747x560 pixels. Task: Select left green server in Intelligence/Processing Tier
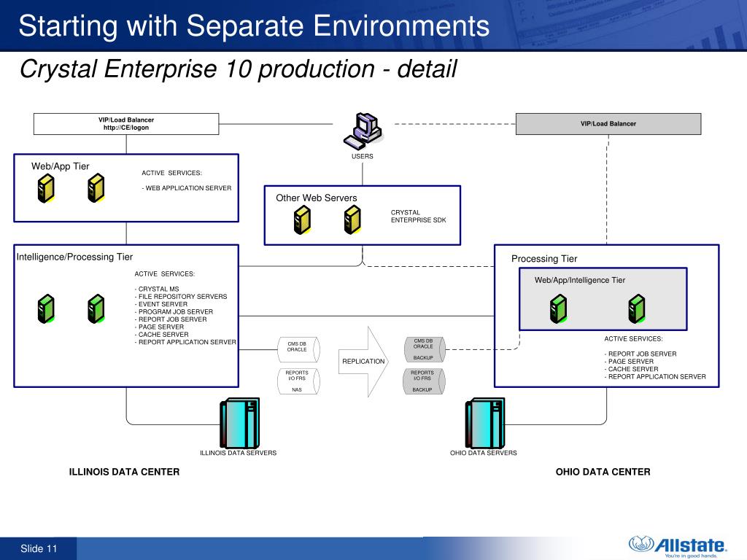pyautogui.click(x=46, y=308)
